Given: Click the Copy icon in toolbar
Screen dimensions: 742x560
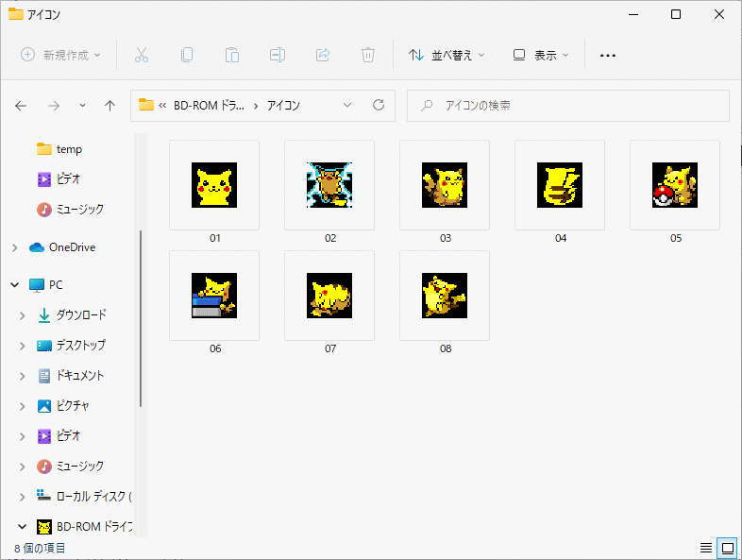Looking at the screenshot, I should 187,55.
